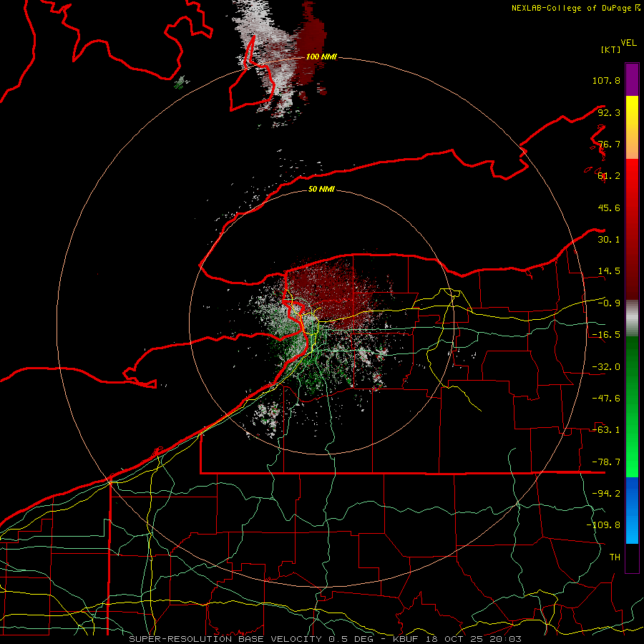Select the 14.5 velocity scale value

pyautogui.click(x=609, y=271)
